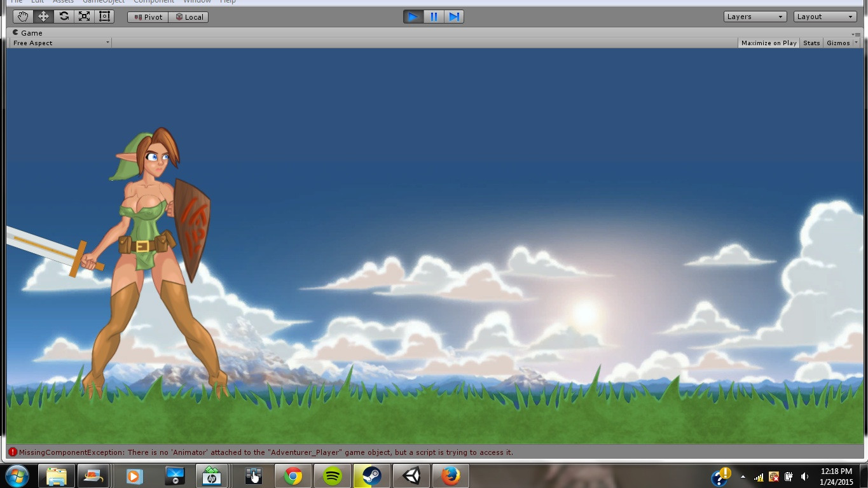Screen dimensions: 868x488
Task: Open the Layers dropdown
Action: (x=755, y=17)
